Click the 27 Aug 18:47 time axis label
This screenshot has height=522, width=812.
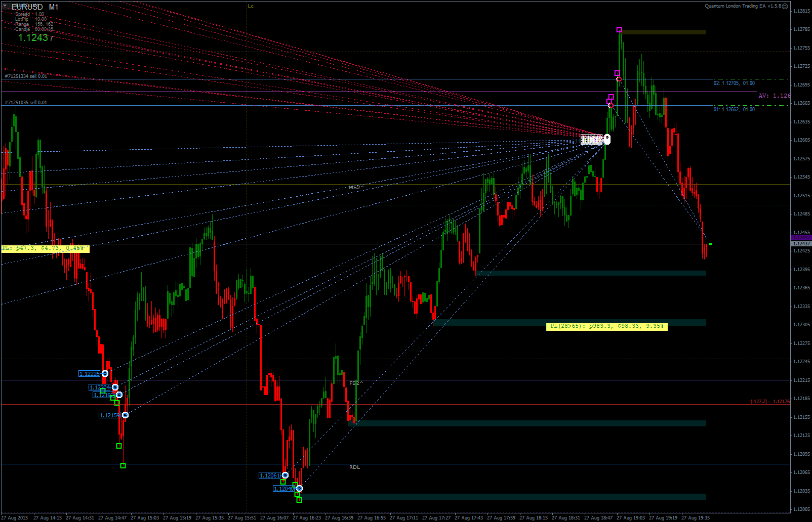point(598,518)
